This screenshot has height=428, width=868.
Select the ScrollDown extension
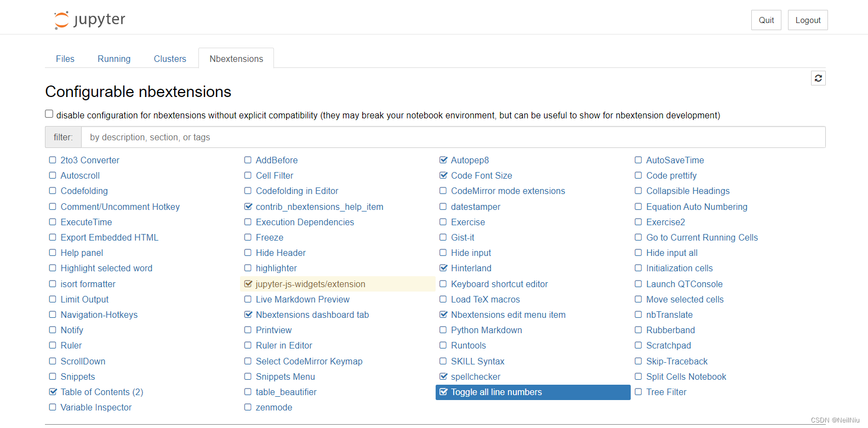[83, 361]
